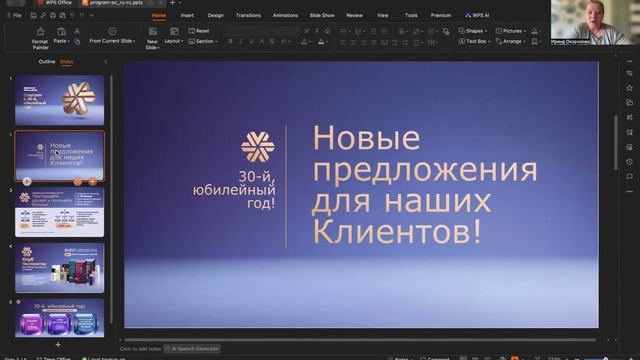Viewport: 640px width, 360px height.
Task: Select slide 5 thumbnail 30-й юбилейный год
Action: pyautogui.click(x=60, y=318)
